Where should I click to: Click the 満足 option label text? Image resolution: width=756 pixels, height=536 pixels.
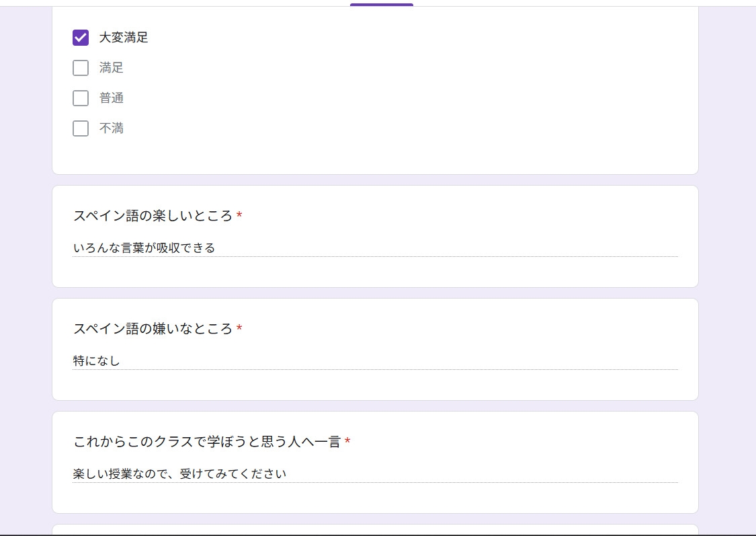point(112,68)
